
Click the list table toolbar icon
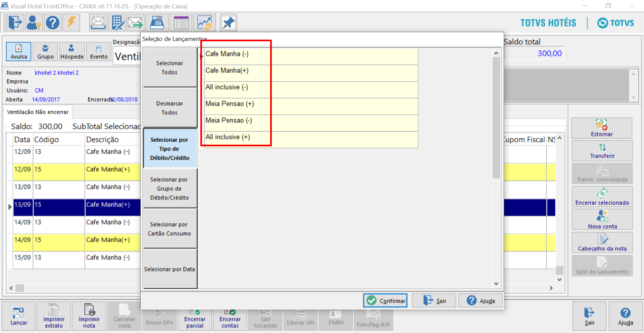181,23
